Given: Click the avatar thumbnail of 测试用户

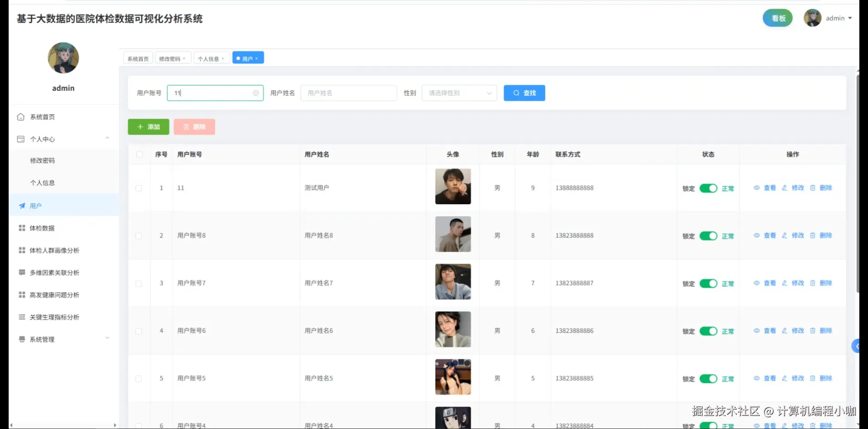Looking at the screenshot, I should [453, 186].
